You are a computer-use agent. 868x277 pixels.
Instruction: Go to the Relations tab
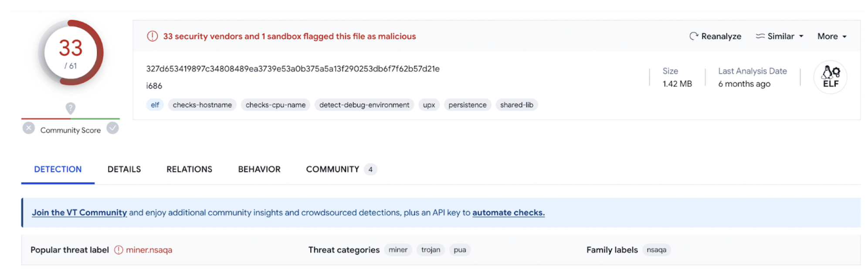pos(189,169)
